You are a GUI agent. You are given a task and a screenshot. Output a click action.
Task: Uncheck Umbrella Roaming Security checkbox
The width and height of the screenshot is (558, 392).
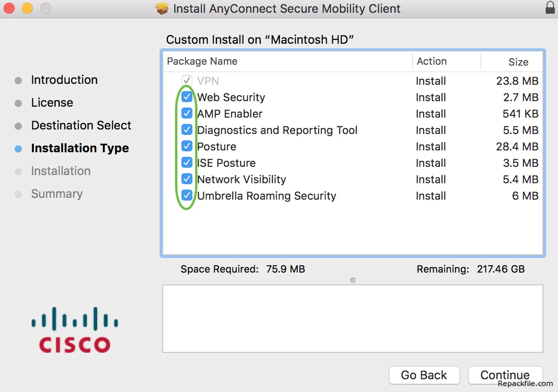coord(187,196)
